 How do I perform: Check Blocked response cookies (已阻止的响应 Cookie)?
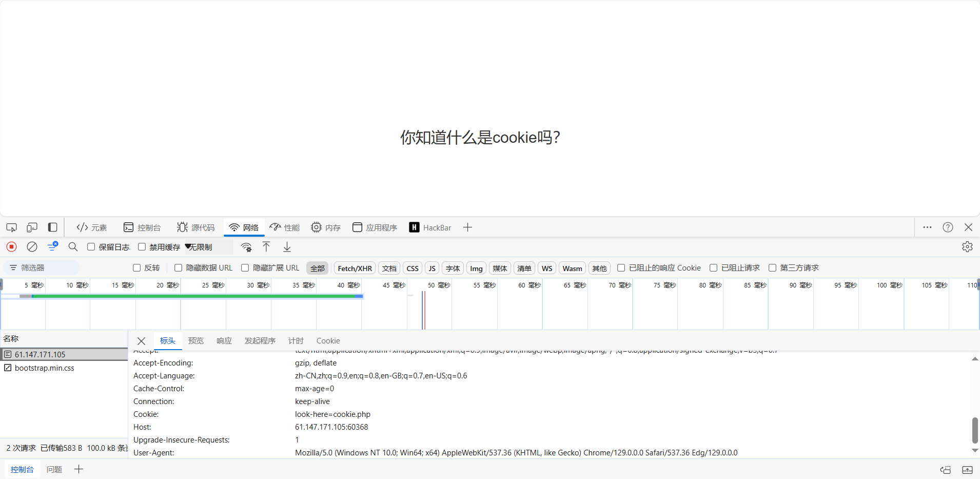tap(621, 267)
